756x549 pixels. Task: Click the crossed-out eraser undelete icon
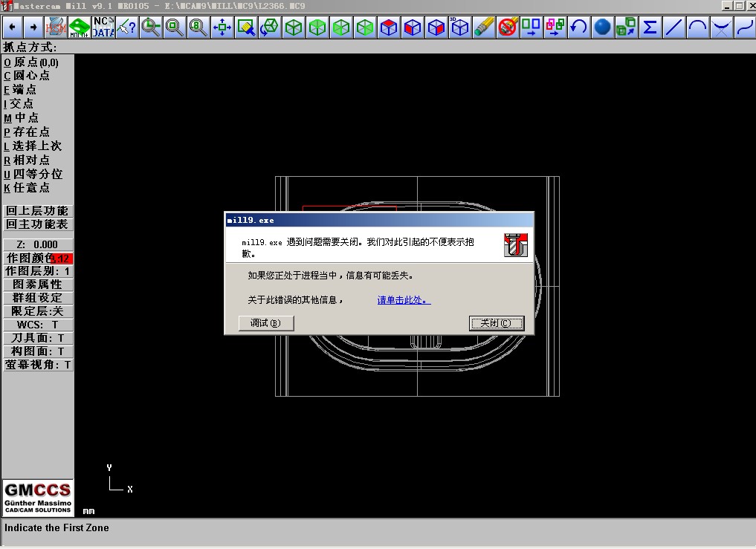[508, 27]
